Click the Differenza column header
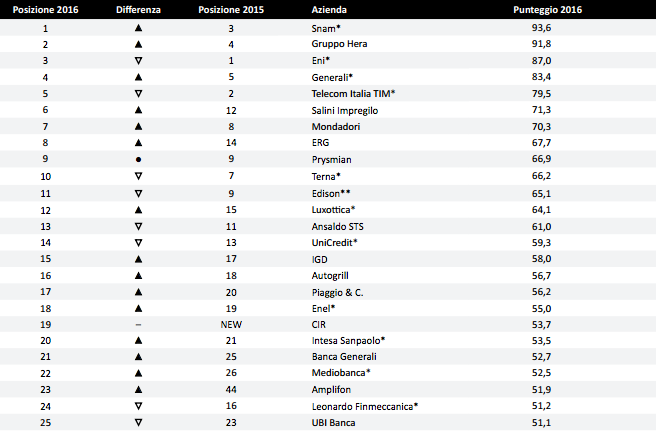The image size is (656, 432). coord(138,10)
